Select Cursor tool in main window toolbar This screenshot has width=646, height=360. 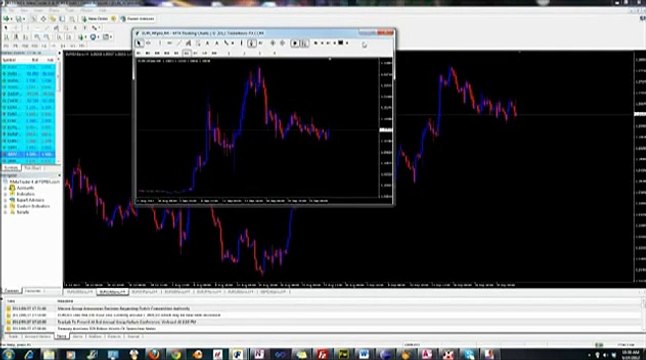(x=6, y=28)
